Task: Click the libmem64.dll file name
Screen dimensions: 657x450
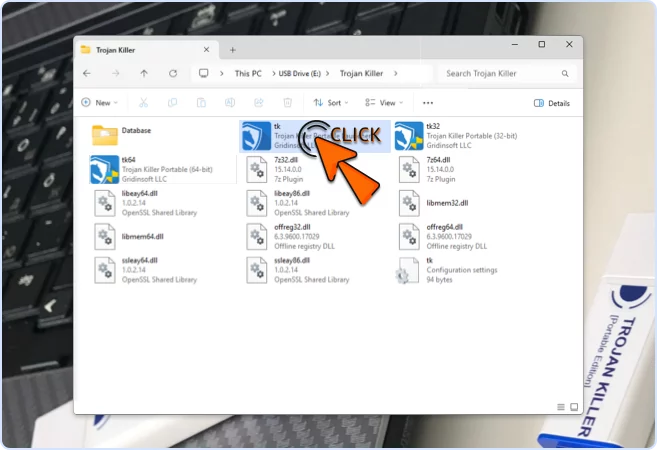Action: (142, 236)
